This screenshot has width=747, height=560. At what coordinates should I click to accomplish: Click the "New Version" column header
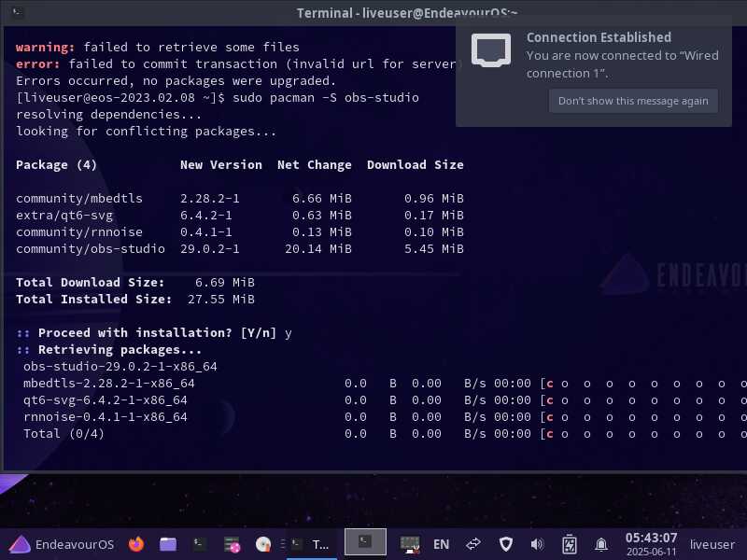tap(221, 165)
